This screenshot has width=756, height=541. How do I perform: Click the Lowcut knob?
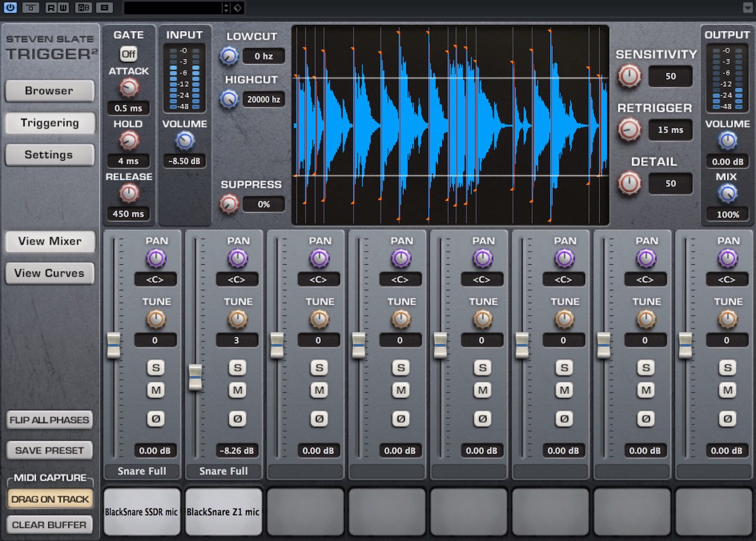[x=229, y=57]
